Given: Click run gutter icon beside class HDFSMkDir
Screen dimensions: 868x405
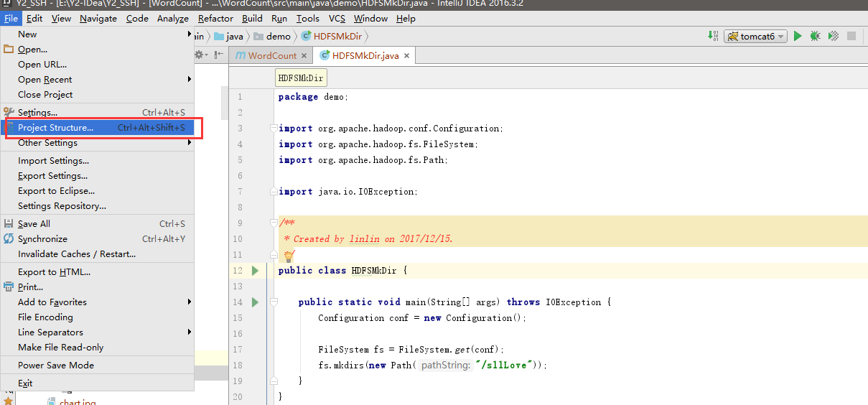Looking at the screenshot, I should pos(255,271).
